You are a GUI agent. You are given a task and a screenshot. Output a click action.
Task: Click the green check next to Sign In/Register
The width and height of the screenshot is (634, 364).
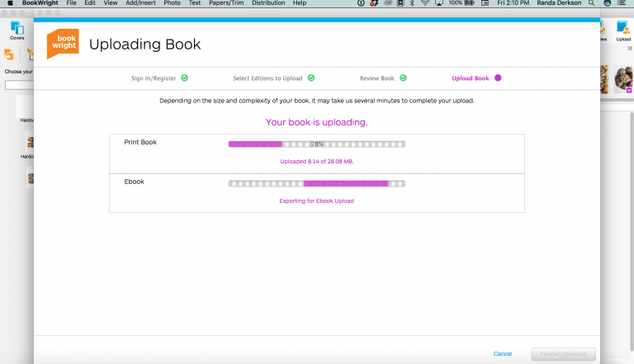(184, 78)
